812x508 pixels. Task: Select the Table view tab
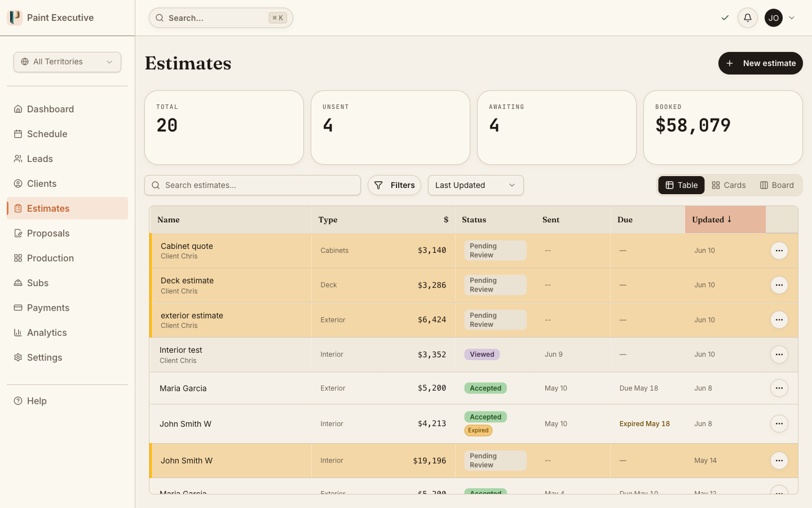tap(681, 185)
